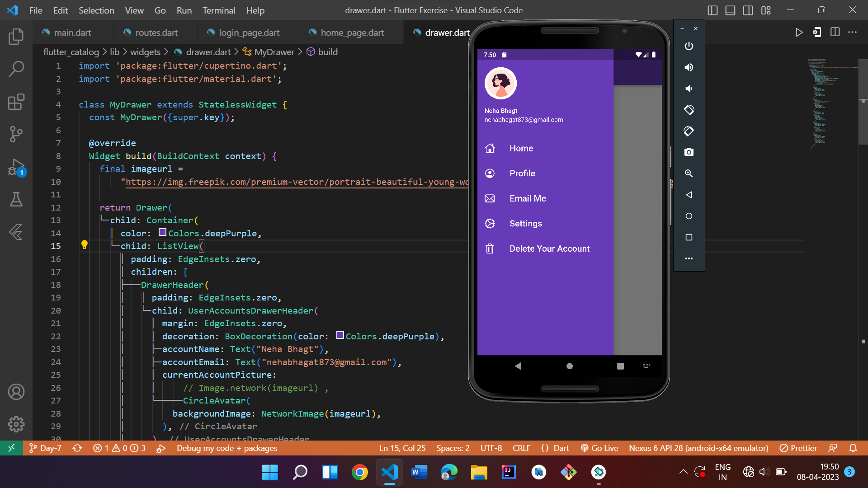Viewport: 868px width, 488px height.
Task: Click the lightbulb code action on line 15
Action: click(84, 245)
